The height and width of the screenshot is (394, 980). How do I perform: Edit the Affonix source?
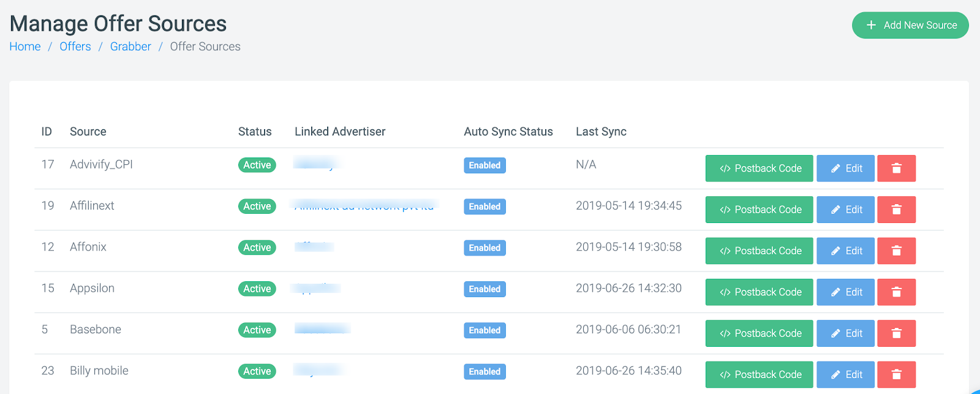[845, 251]
